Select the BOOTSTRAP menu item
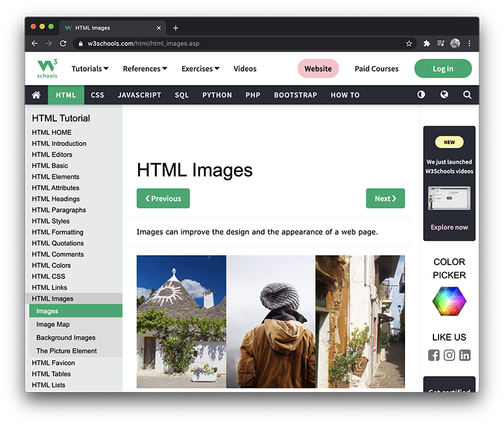The width and height of the screenshot is (504, 425). [295, 94]
